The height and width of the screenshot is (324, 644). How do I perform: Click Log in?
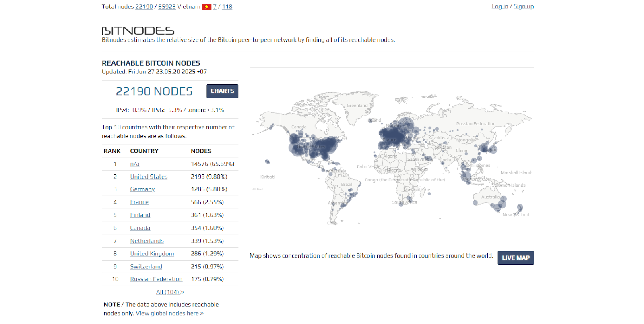tap(500, 6)
